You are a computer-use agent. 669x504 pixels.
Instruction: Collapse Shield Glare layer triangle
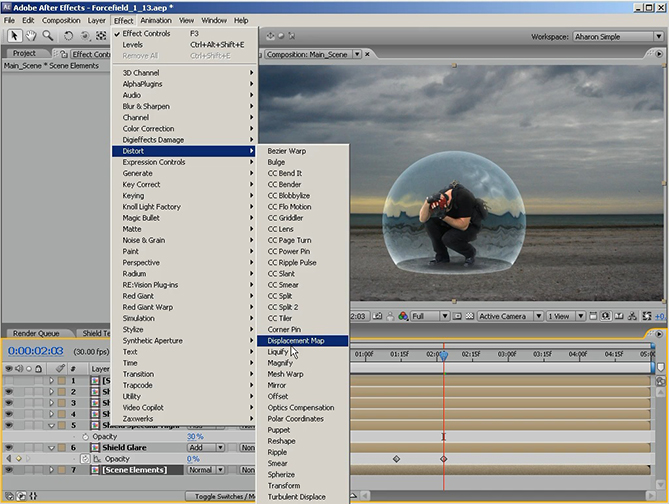click(x=51, y=448)
